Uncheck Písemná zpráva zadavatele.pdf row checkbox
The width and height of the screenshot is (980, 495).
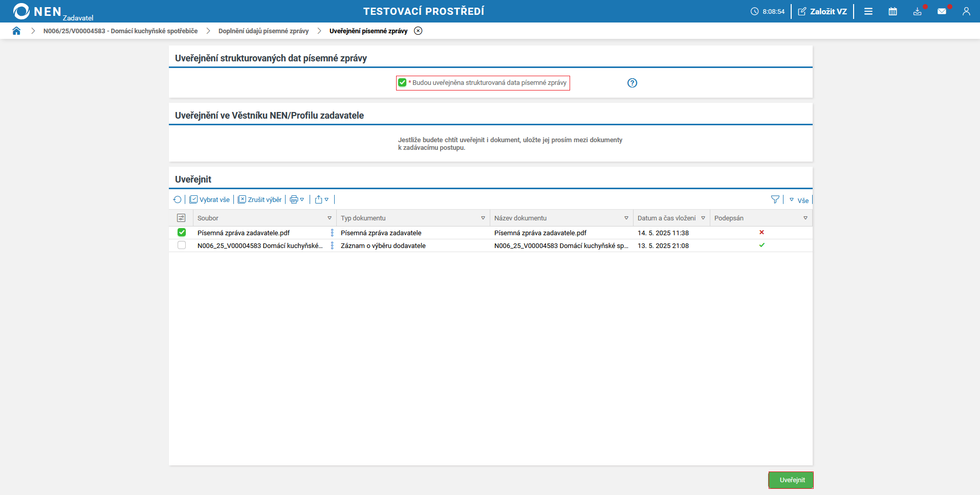182,233
